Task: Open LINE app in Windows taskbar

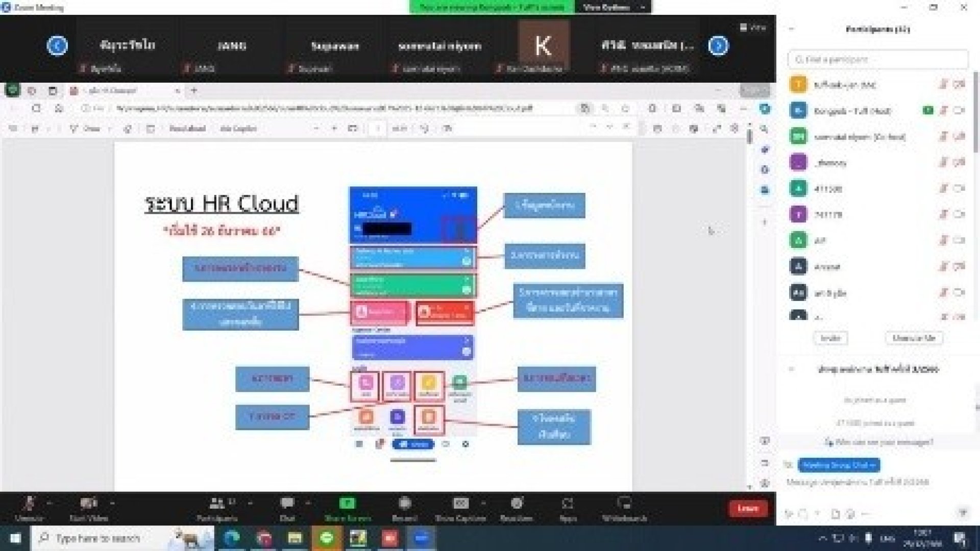Action: click(327, 538)
